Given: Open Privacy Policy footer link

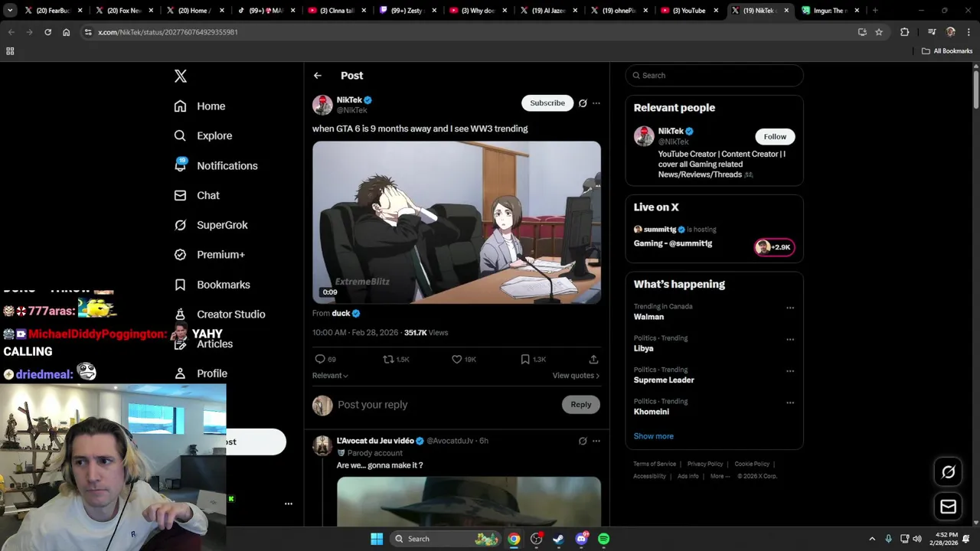Looking at the screenshot, I should (x=705, y=464).
